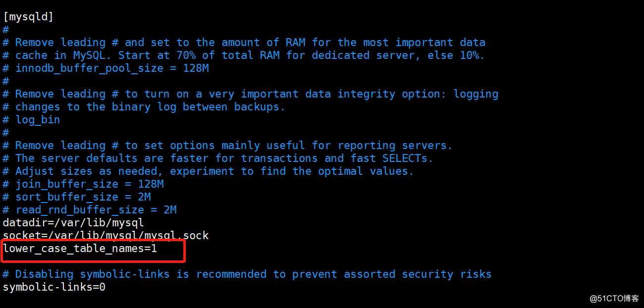Click the symbolic-links=0 setting
Screen dimensions: 644x308
coord(54,287)
